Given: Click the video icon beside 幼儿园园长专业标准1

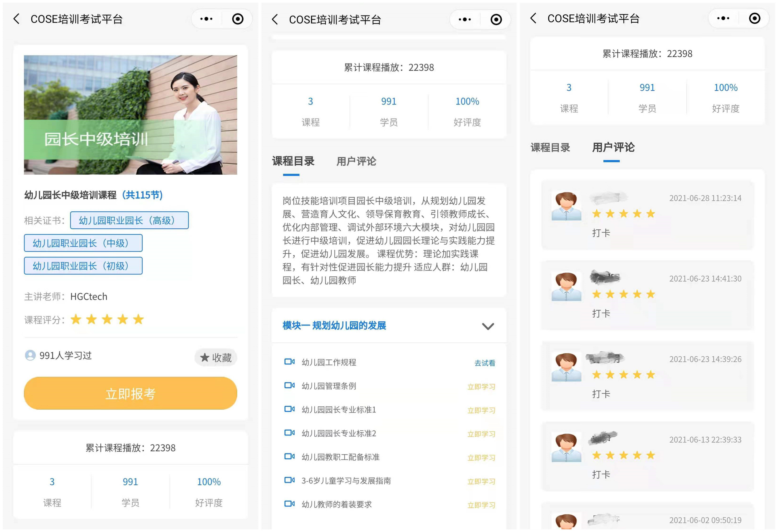Looking at the screenshot, I should coord(289,409).
